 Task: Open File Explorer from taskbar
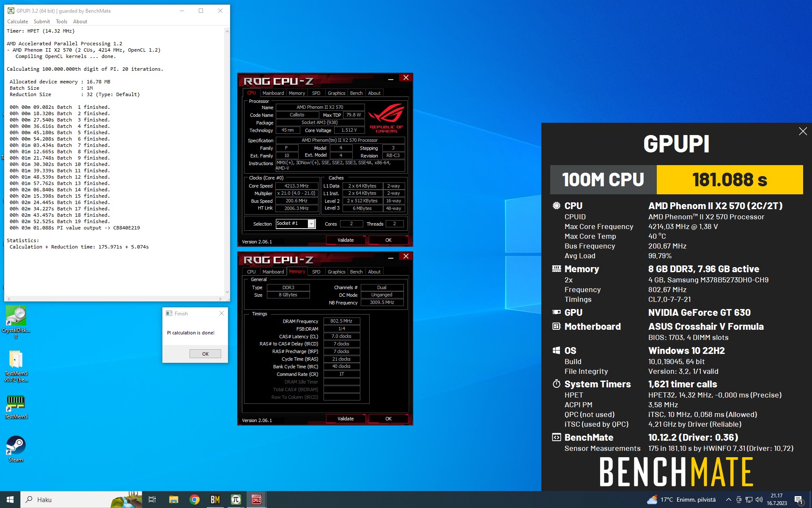pyautogui.click(x=173, y=500)
